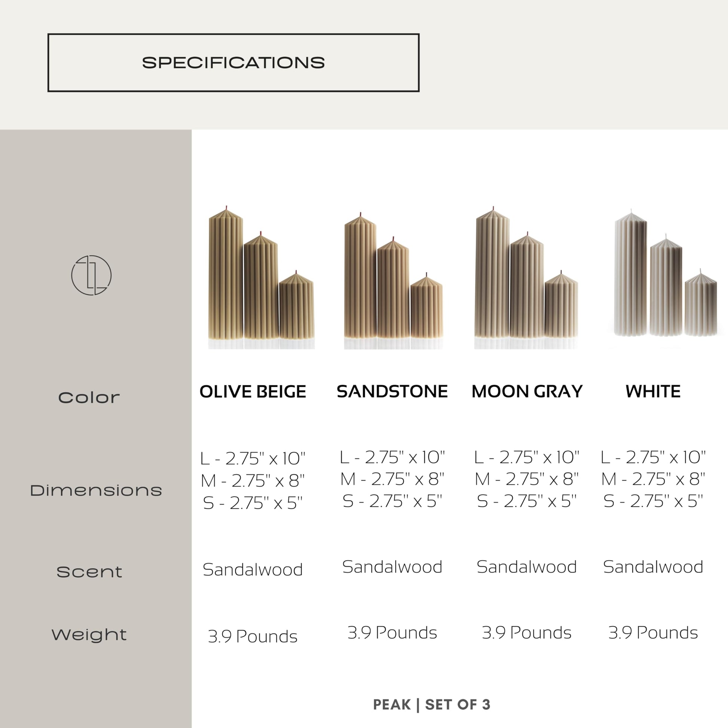Click the MOON GRAY color name
728x728 pixels.
click(x=527, y=391)
